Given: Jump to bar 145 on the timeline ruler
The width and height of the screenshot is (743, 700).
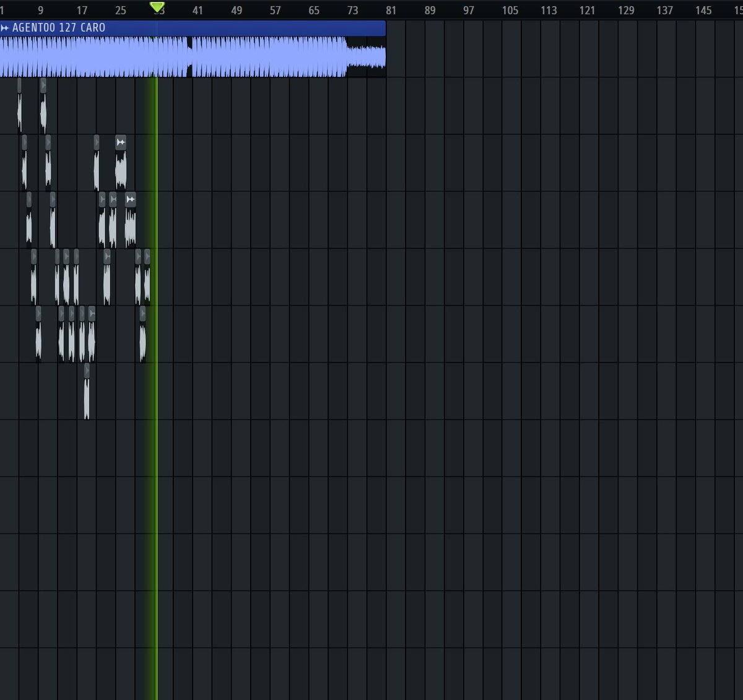Looking at the screenshot, I should [703, 11].
